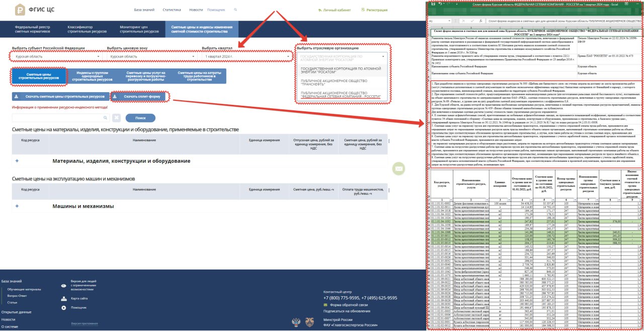644x331 pixels.
Task: Expand Машины и механизмы row
Action: click(x=17, y=206)
